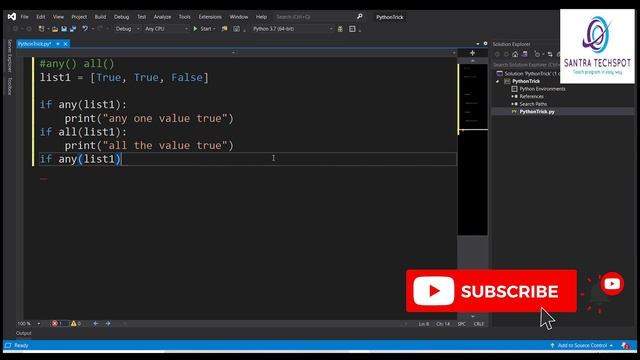Close the PythonTrick.py editor tab
This screenshot has width=640, height=360.
(65, 44)
